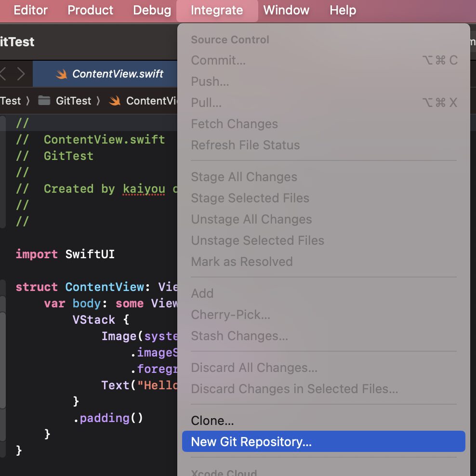Click the "Stash Changes..." menu entry
476x476 pixels.
pos(239,336)
